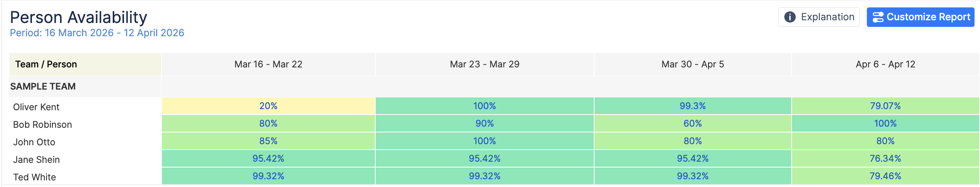The height and width of the screenshot is (187, 980).
Task: Click John Otto's 85% availability cell
Action: 268,141
